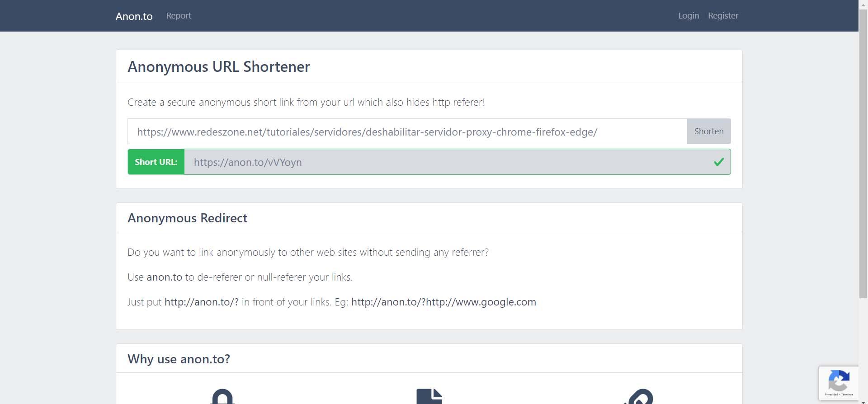Focus the long URL input field
Screen dimensions: 868x404
[x=407, y=132]
